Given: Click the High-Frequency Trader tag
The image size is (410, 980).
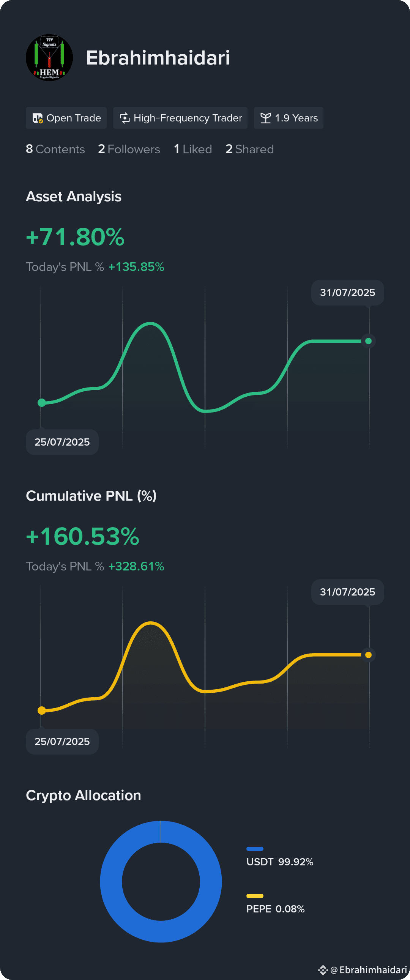Looking at the screenshot, I should tap(180, 118).
